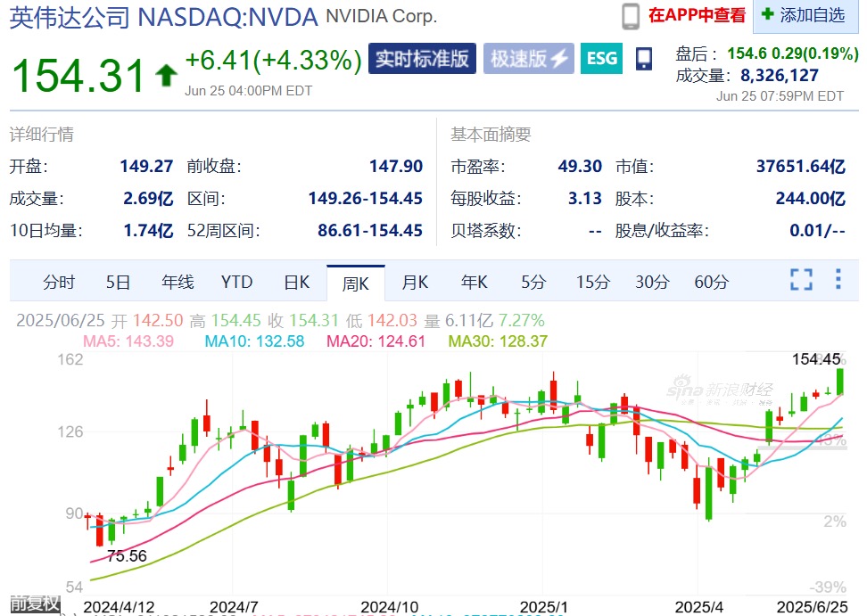The height and width of the screenshot is (616, 867).
Task: Click the green plus on 添加自选
Action: point(767,13)
